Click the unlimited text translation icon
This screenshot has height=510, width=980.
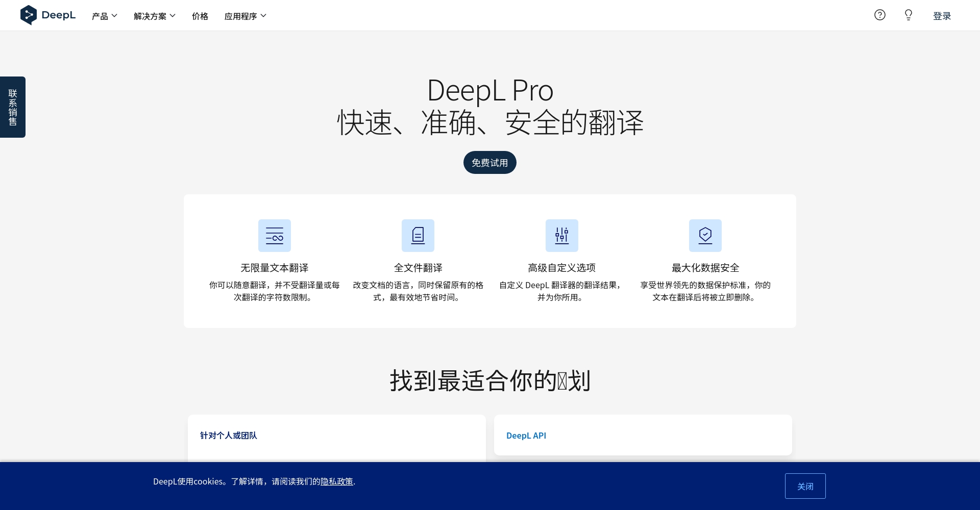(x=275, y=236)
